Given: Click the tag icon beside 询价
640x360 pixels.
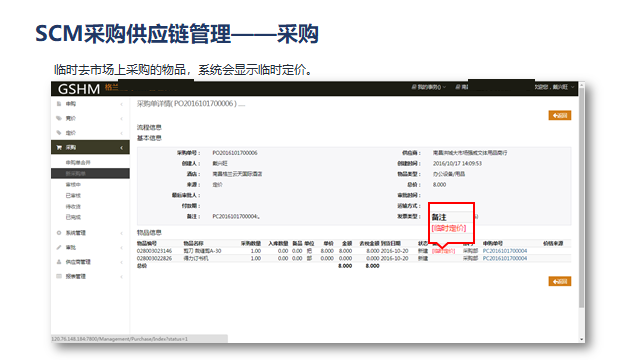Looking at the screenshot, I should (59, 118).
